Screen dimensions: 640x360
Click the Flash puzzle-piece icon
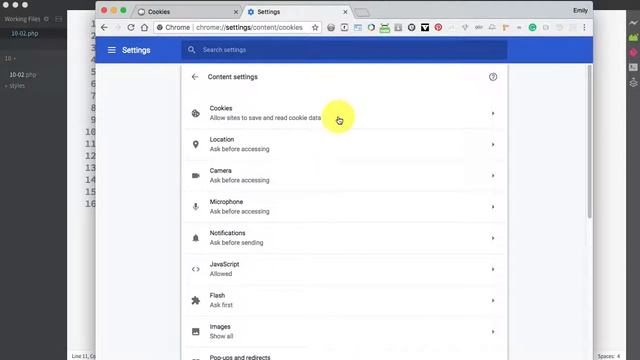196,300
